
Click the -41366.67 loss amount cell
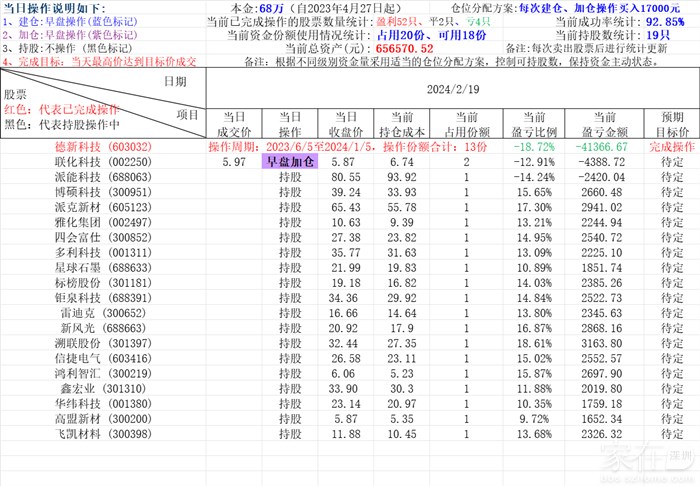click(607, 146)
